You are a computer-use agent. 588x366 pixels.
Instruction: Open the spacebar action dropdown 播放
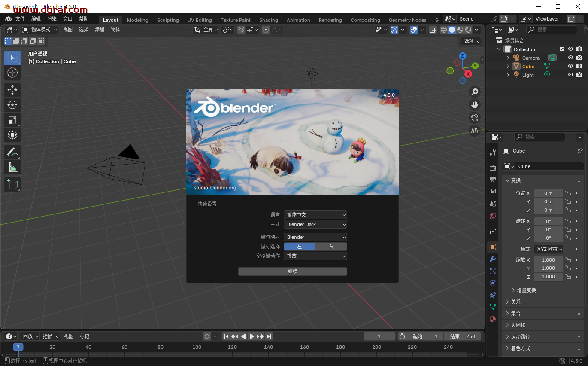click(x=315, y=256)
